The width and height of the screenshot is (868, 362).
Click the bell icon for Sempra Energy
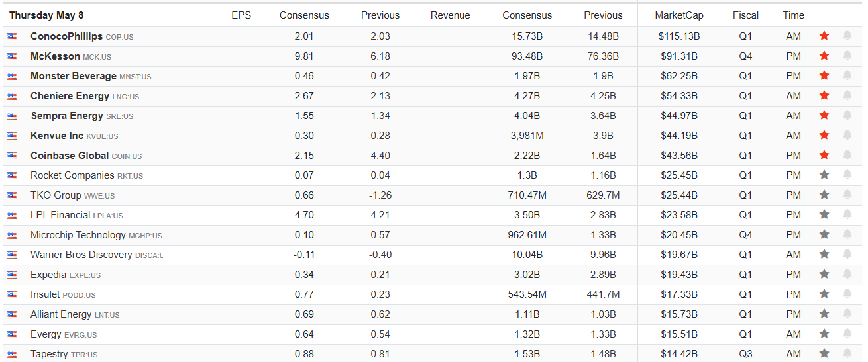click(x=847, y=116)
